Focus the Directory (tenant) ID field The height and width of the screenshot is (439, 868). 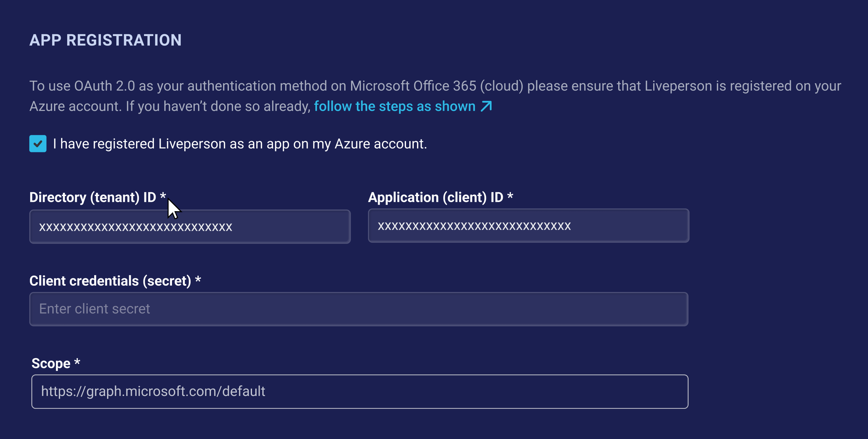pos(190,227)
